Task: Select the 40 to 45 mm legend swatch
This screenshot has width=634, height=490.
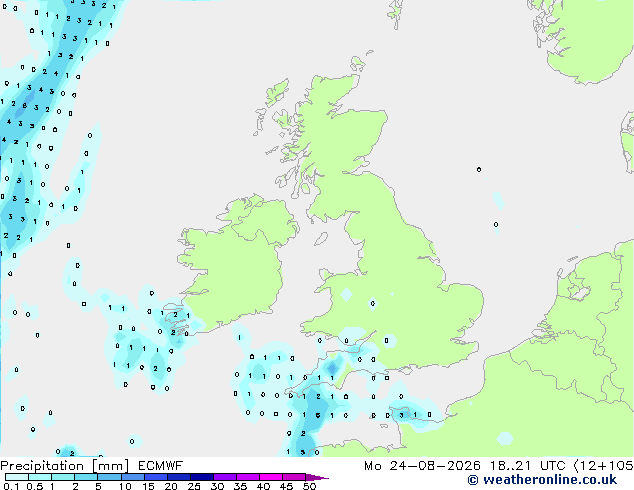Action: (271, 477)
